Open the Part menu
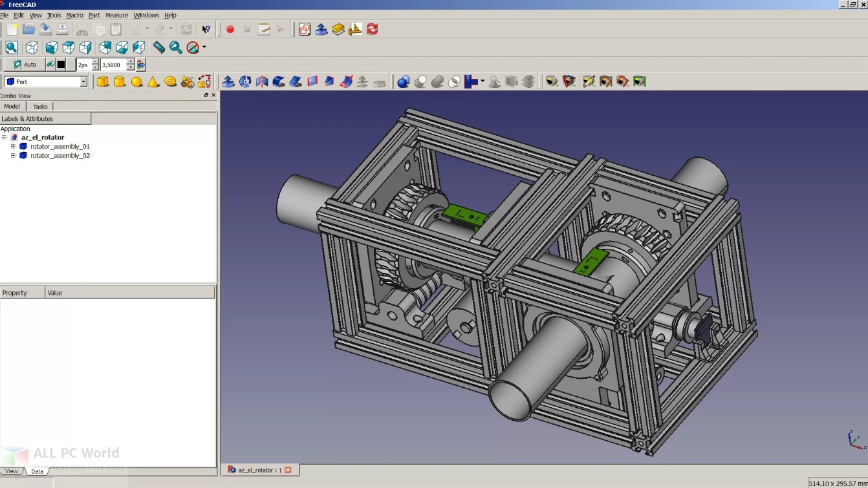Image resolution: width=868 pixels, height=488 pixels. 94,15
